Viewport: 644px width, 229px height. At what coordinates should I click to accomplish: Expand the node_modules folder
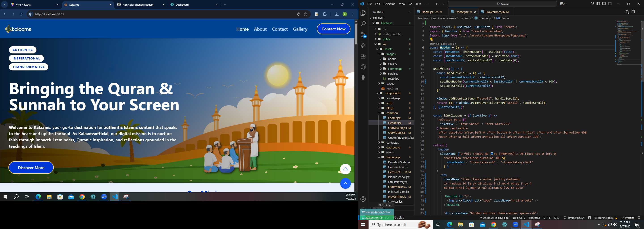click(392, 34)
